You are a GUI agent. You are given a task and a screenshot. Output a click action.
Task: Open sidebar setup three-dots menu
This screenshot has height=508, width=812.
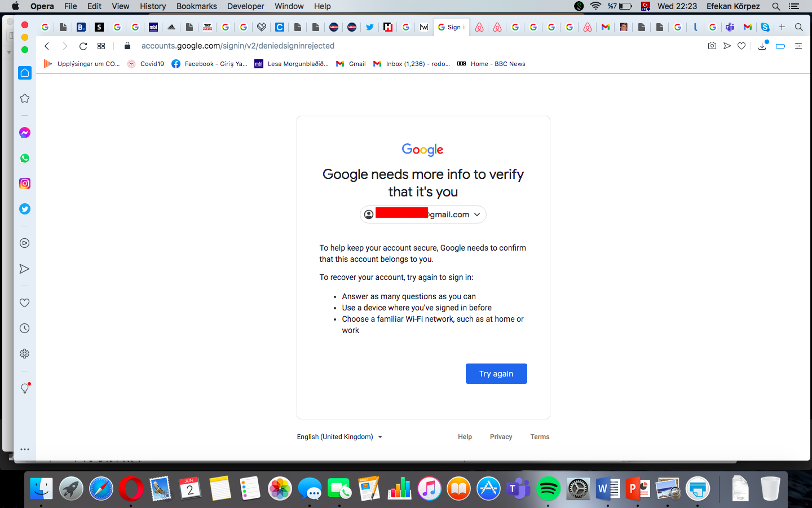[x=25, y=449]
